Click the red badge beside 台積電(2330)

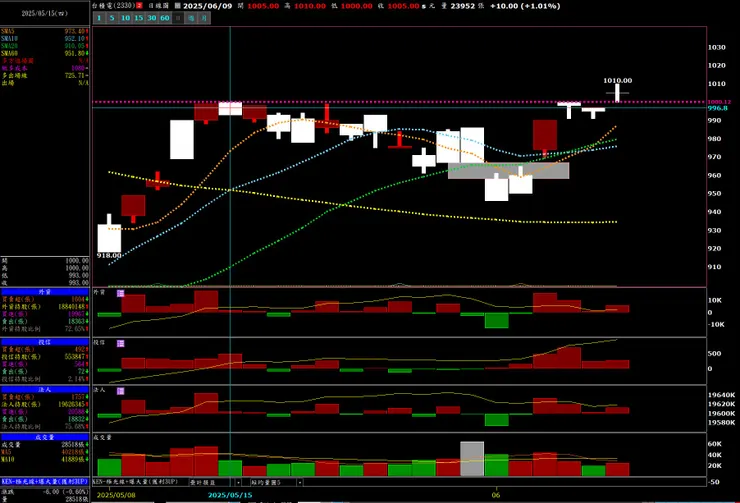(139, 6)
